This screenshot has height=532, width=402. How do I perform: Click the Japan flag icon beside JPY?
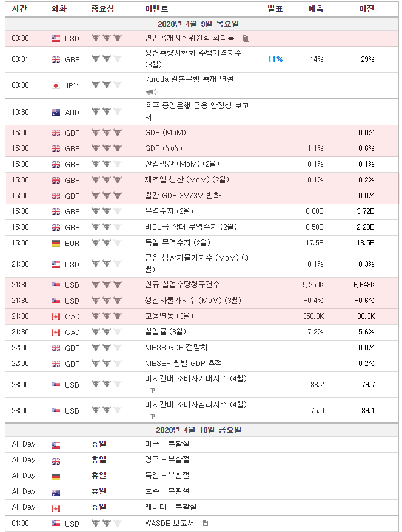(56, 85)
